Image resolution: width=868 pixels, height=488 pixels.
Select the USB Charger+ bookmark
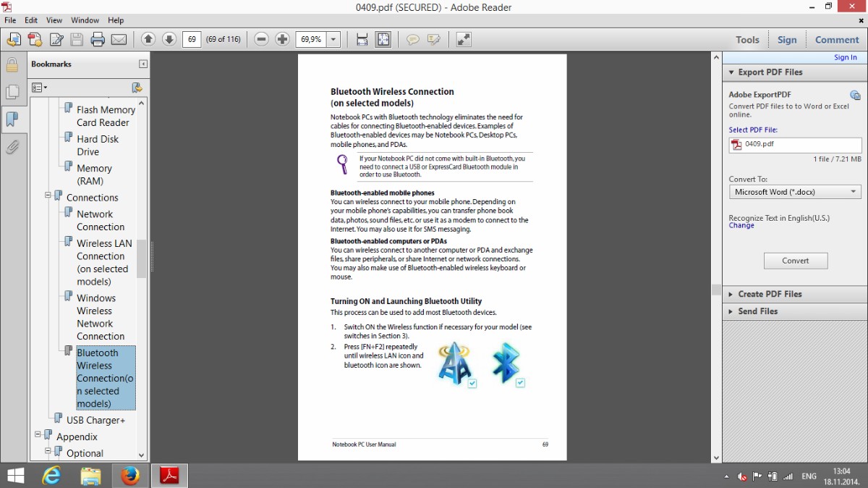(95, 420)
